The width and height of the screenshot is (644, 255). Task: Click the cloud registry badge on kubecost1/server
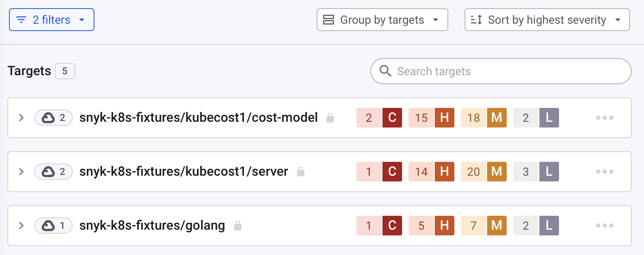point(54,172)
